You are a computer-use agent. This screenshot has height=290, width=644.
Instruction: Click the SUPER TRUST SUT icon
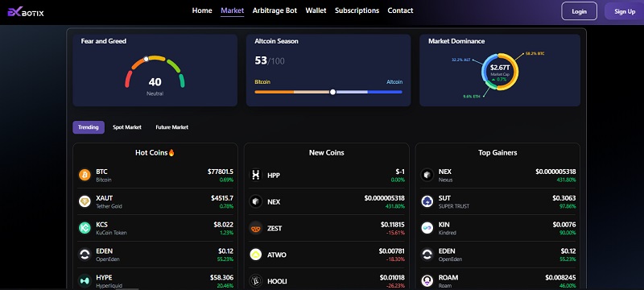click(427, 201)
